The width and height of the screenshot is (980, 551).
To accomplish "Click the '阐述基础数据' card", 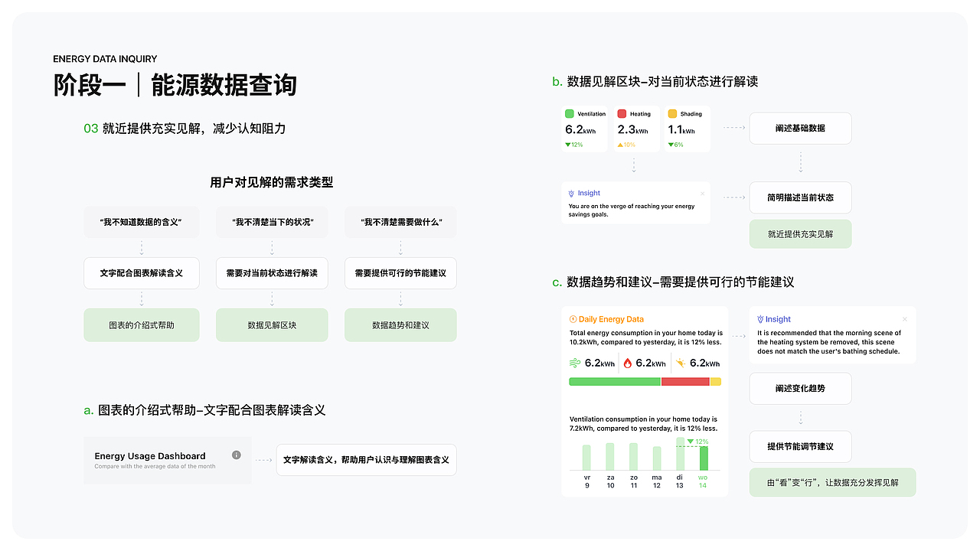I will click(800, 128).
